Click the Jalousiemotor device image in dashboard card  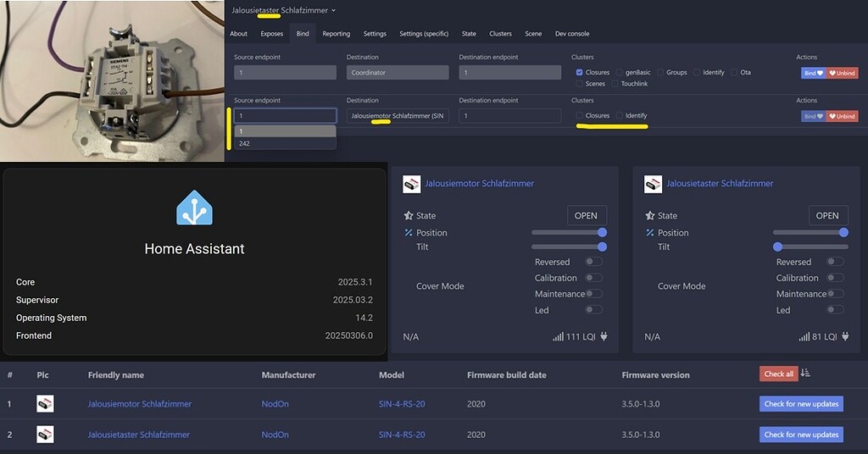click(x=411, y=184)
